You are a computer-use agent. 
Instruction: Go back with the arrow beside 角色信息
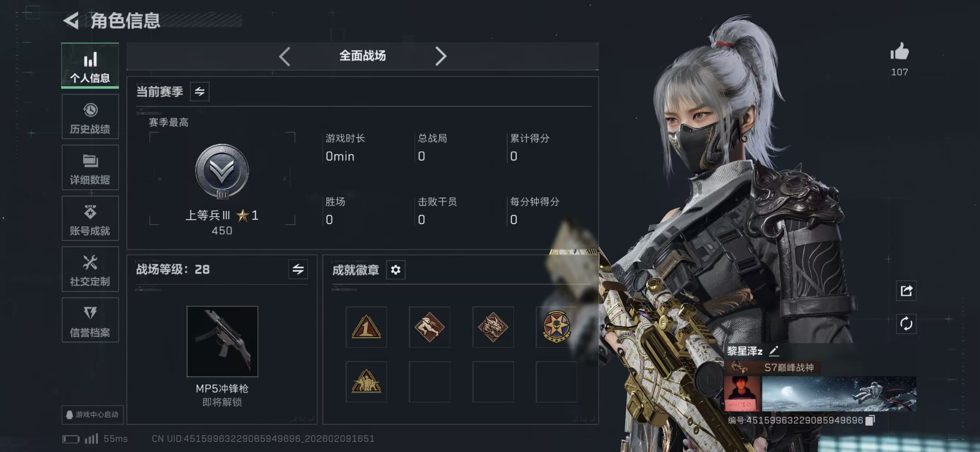71,20
